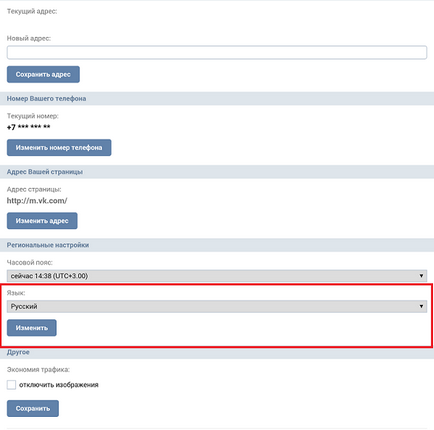Click the Изменить адрес button

[x=42, y=221]
